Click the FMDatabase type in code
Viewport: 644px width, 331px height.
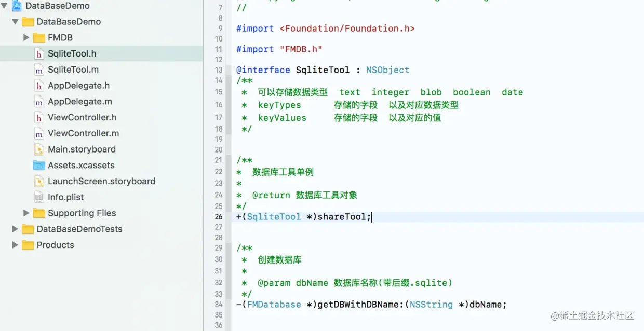point(274,305)
